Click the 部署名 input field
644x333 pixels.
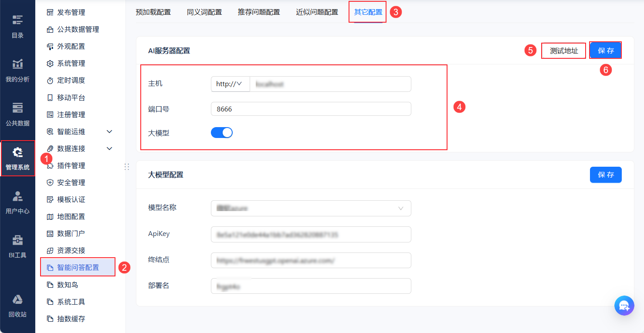(x=311, y=286)
